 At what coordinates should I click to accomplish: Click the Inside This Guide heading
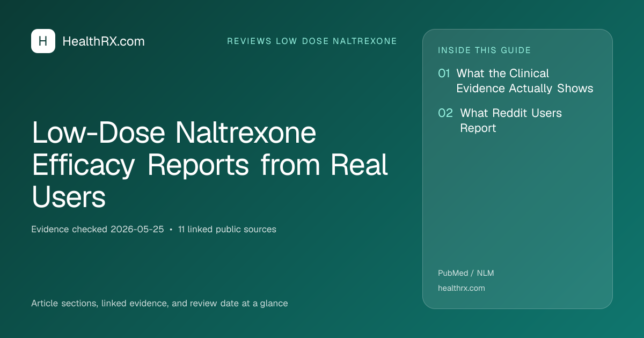pos(485,50)
